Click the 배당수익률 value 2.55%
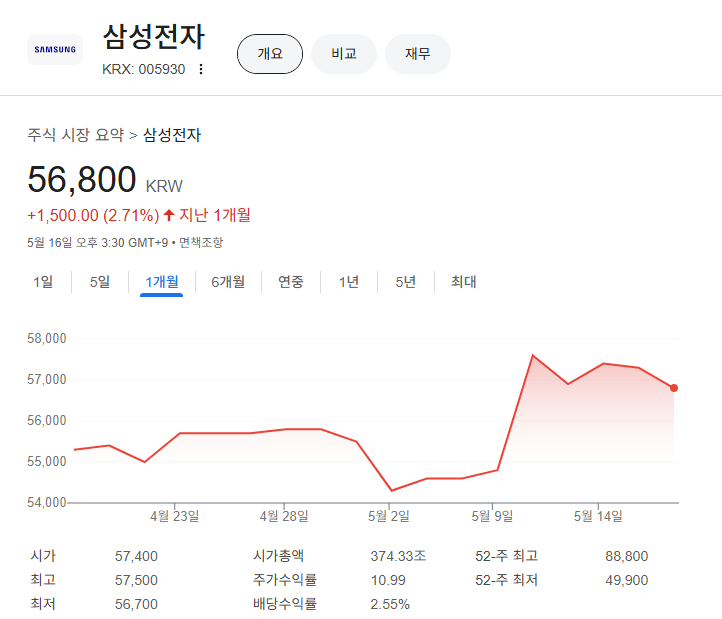Viewport: 722px width, 619px height. pos(390,604)
